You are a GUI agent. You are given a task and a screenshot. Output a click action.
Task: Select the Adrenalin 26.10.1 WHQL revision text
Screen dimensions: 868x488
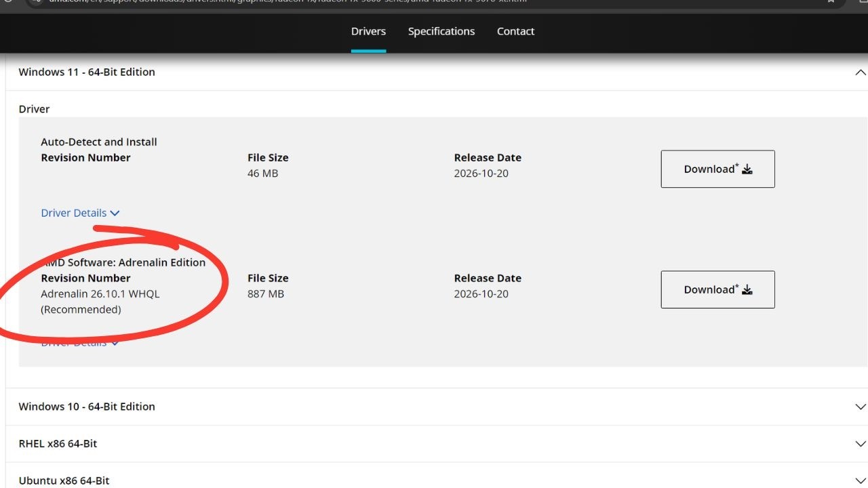pos(100,293)
